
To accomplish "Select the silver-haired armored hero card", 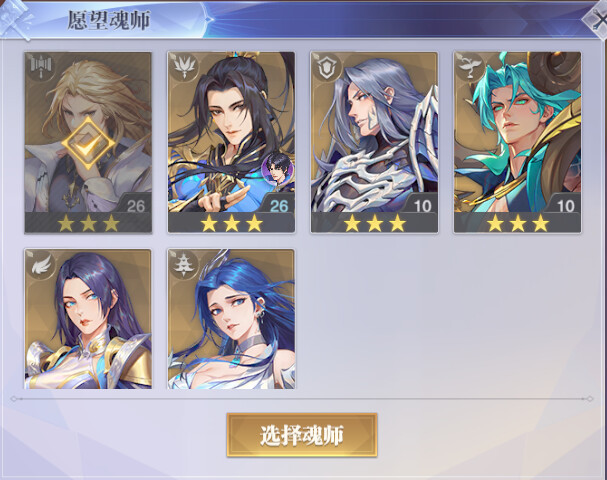I will pos(374,142).
